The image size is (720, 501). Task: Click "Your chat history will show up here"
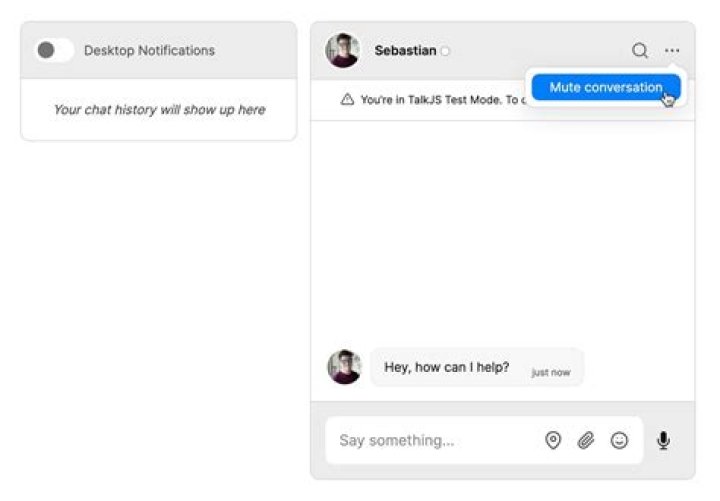pos(159,110)
